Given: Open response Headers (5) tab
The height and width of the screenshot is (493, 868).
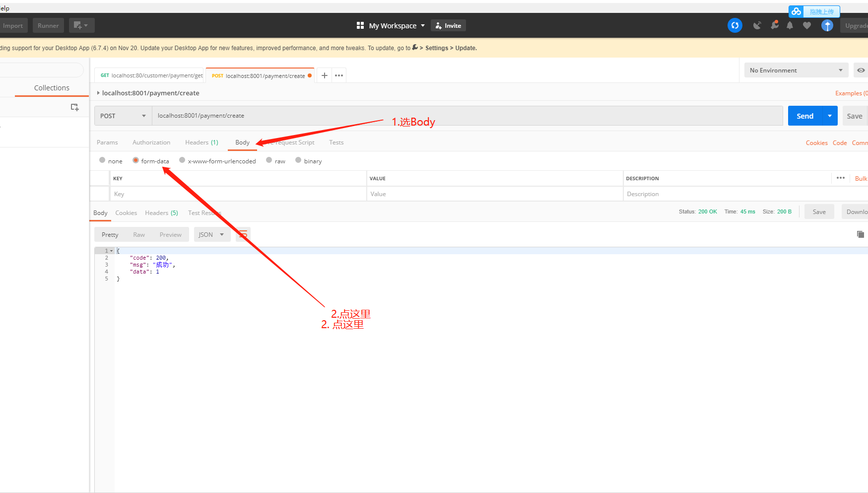Looking at the screenshot, I should pyautogui.click(x=161, y=213).
